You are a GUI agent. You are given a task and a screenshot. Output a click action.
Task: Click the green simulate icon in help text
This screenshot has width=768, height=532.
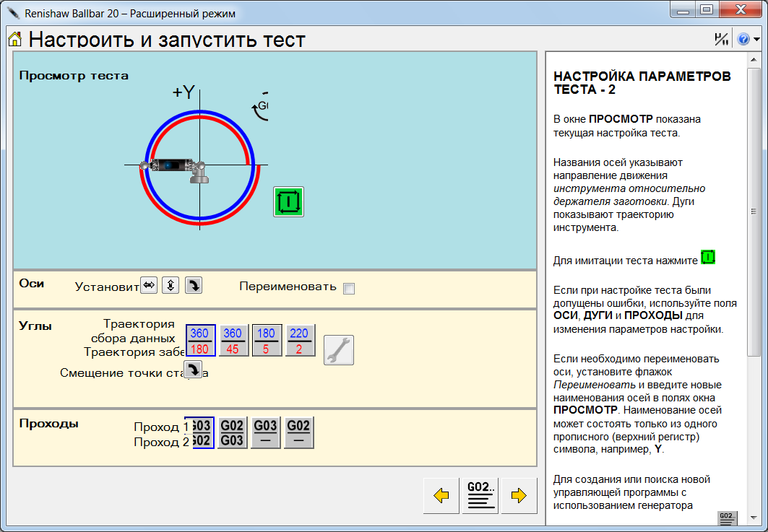tap(708, 257)
